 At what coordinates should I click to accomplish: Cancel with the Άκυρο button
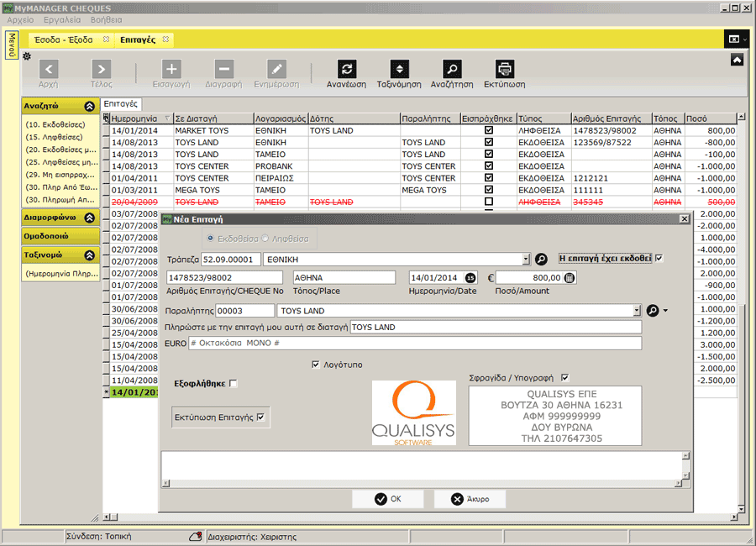tap(470, 499)
